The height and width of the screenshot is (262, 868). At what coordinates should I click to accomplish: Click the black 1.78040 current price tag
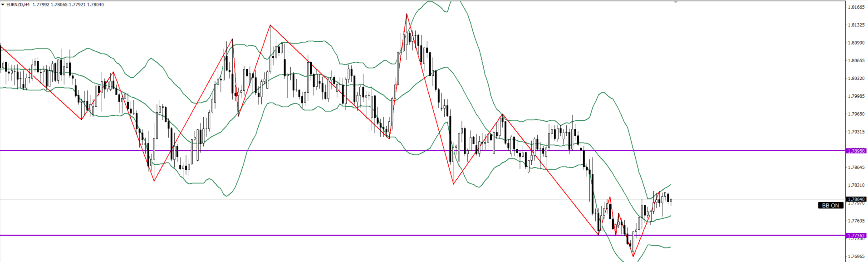(x=856, y=199)
